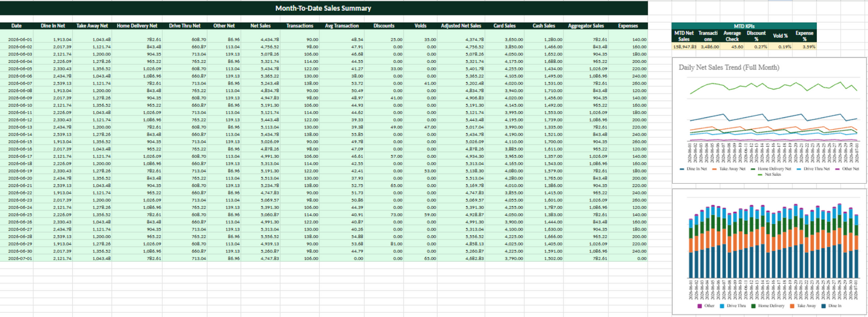Click the stacked bar for 2026-06-01
Image resolution: width=868 pixels, height=317 pixels.
(x=691, y=247)
